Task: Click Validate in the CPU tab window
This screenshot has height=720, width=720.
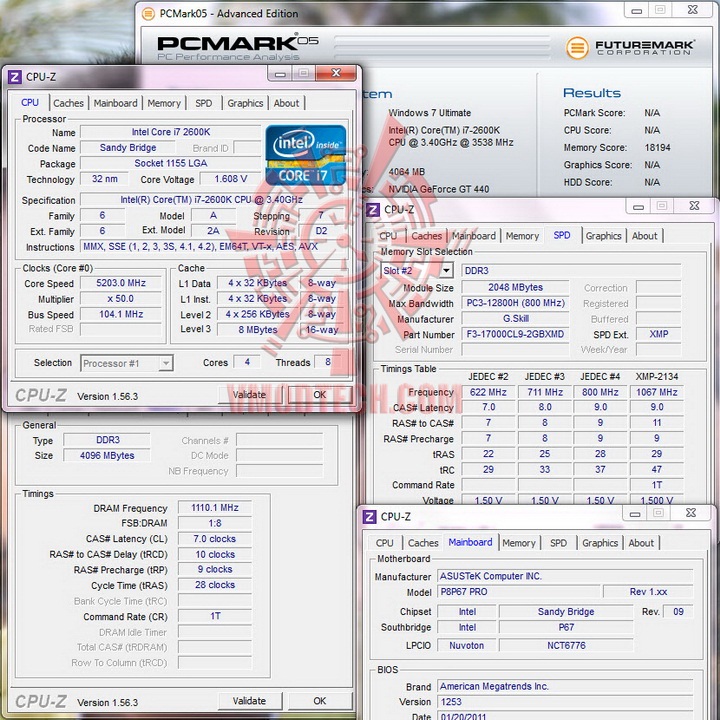Action: point(249,394)
